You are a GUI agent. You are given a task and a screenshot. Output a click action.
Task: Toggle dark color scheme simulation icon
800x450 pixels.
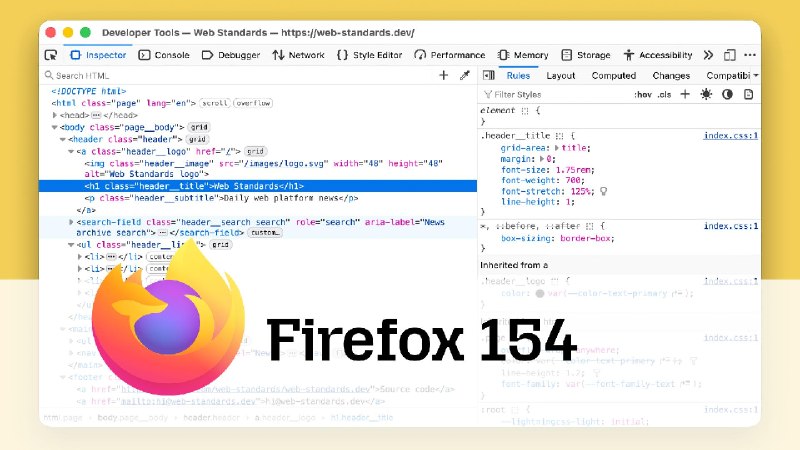pos(728,94)
